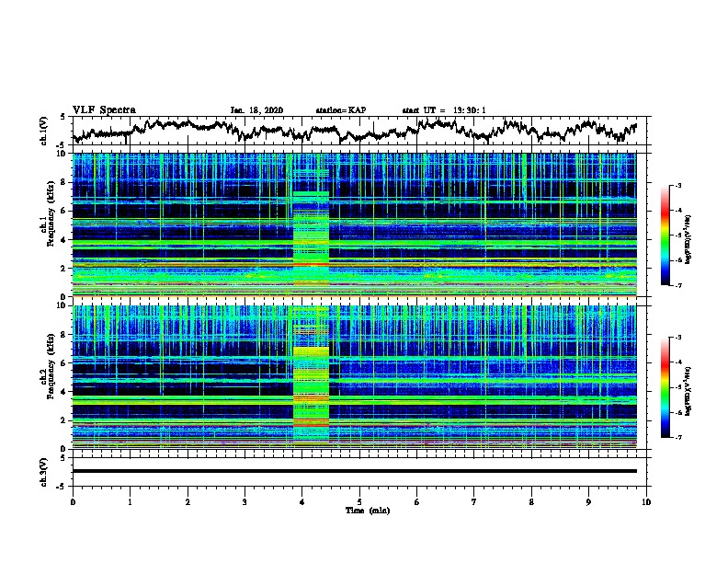Click the "-3" label on ch.1 color bar

[677, 186]
